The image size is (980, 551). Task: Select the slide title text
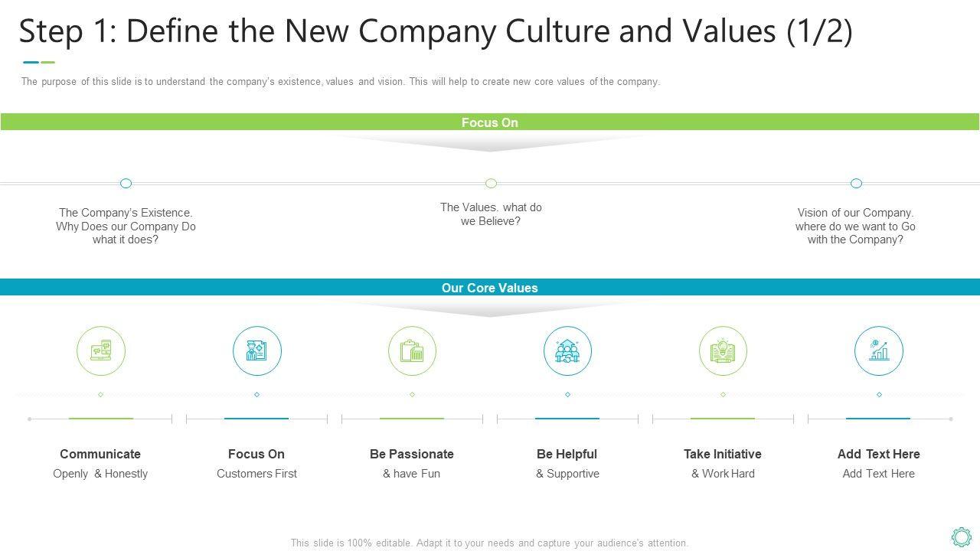436,31
